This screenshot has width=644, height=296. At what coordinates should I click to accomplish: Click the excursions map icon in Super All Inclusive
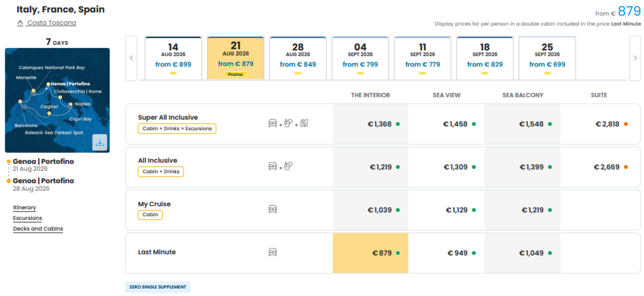point(304,123)
